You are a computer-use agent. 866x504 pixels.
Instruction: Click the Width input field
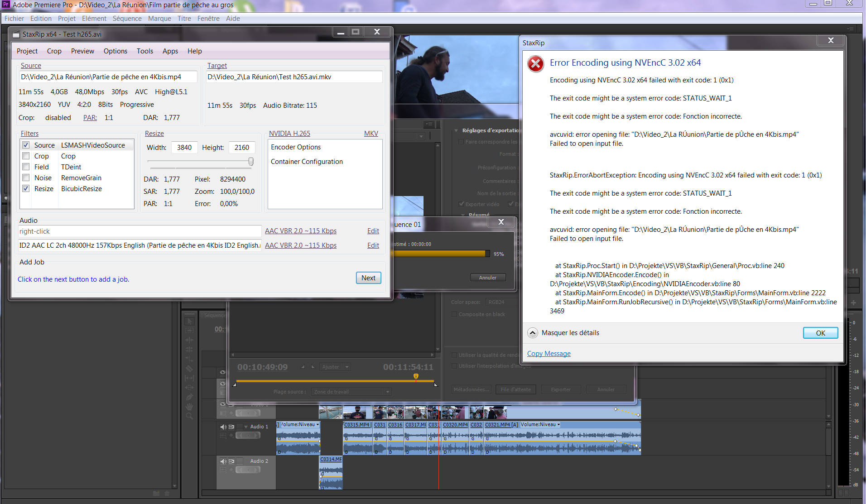[x=184, y=148]
